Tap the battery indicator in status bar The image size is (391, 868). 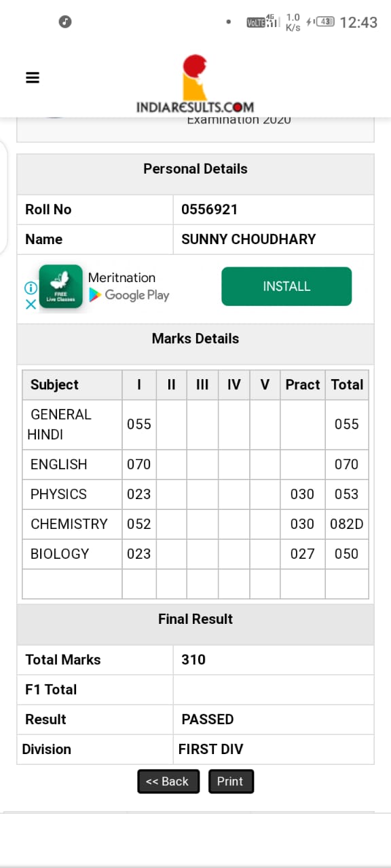pyautogui.click(x=326, y=22)
